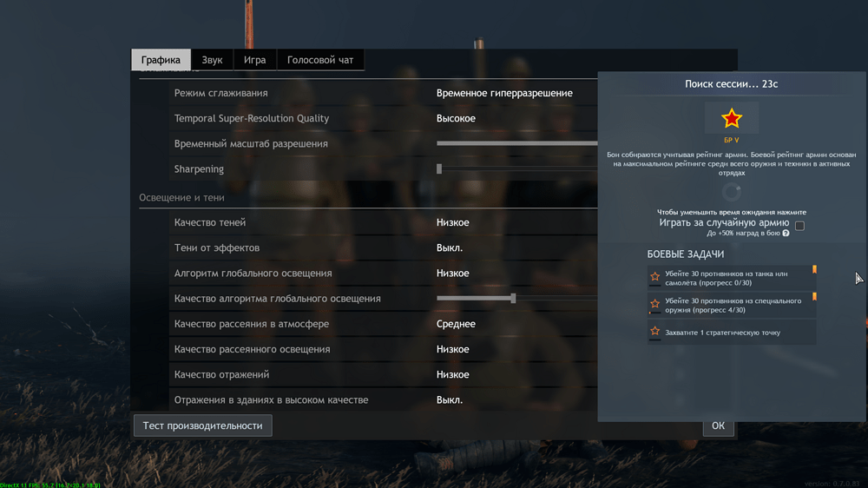Click star icon of special weapon kills task
The width and height of the screenshot is (868, 488).
(655, 305)
